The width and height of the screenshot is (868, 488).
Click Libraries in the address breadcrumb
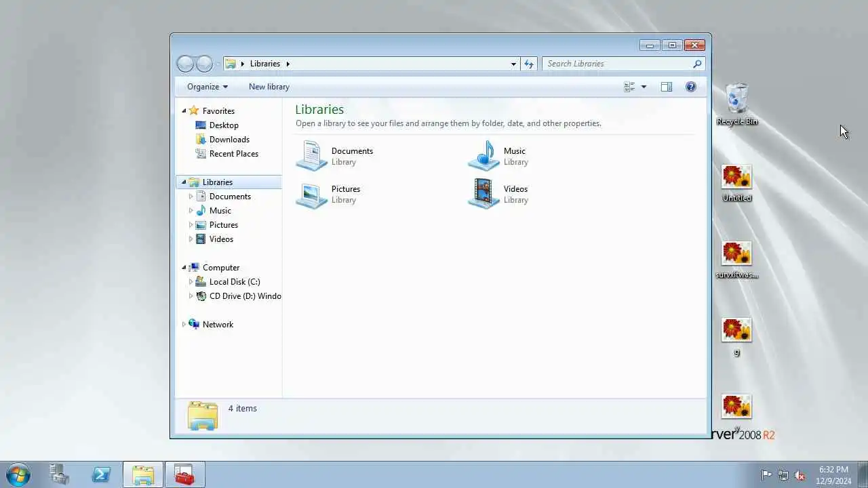pyautogui.click(x=265, y=64)
